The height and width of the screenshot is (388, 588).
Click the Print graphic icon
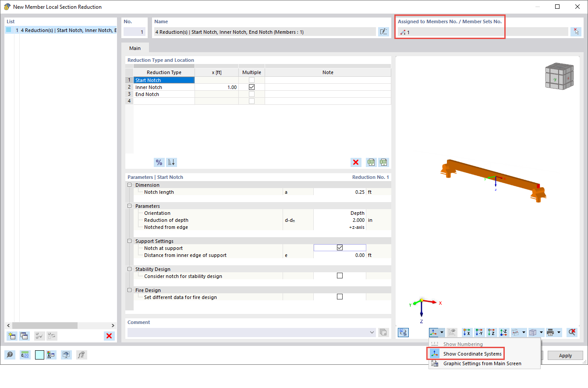point(551,332)
